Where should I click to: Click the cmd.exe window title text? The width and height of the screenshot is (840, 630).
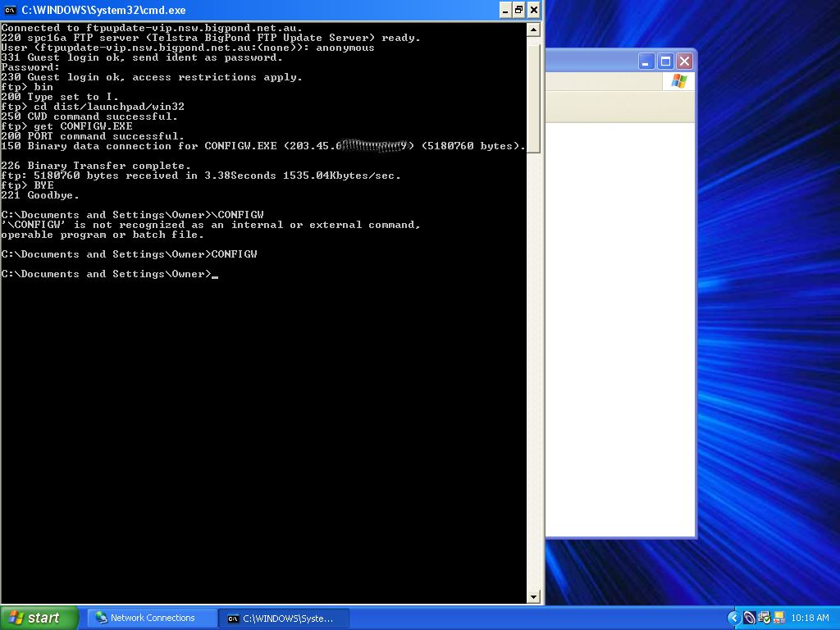coord(103,10)
